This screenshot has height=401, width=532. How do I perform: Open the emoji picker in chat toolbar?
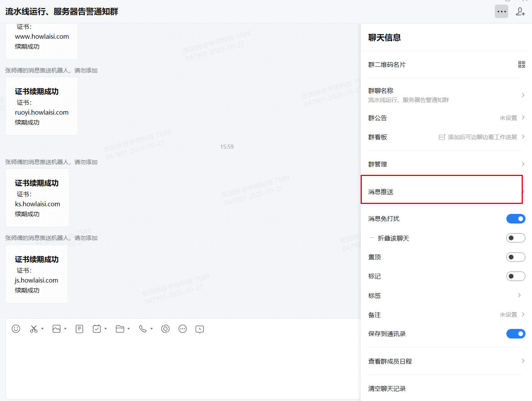click(16, 329)
